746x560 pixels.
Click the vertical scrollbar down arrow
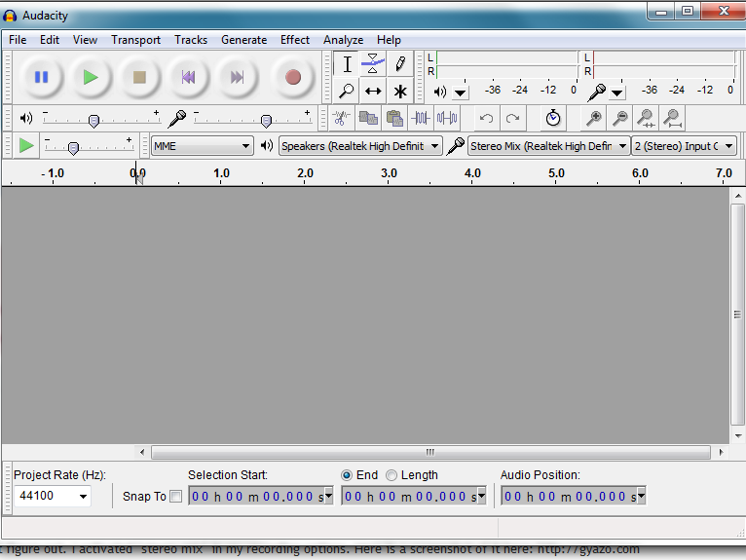point(738,435)
